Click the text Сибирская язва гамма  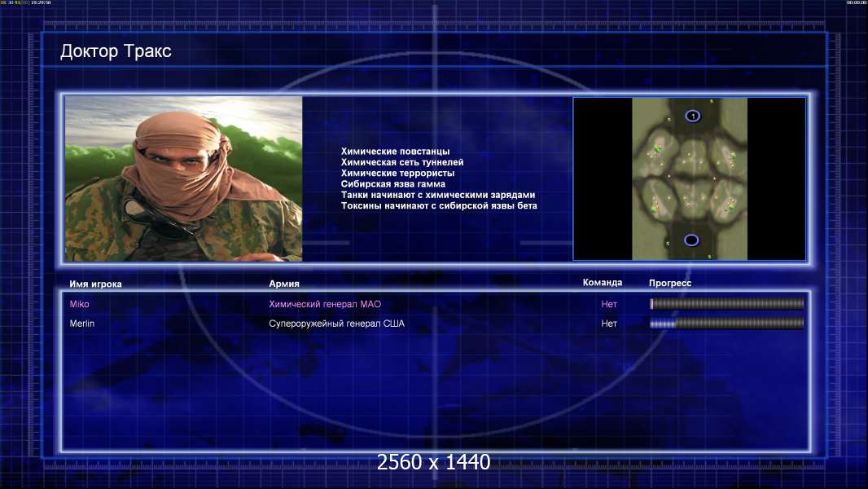click(x=393, y=184)
